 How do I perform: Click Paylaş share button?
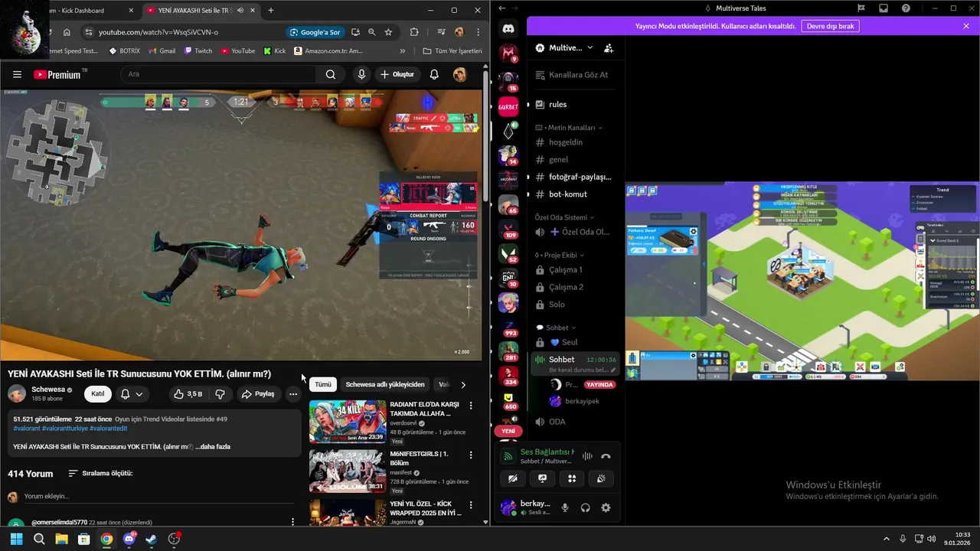(x=257, y=394)
